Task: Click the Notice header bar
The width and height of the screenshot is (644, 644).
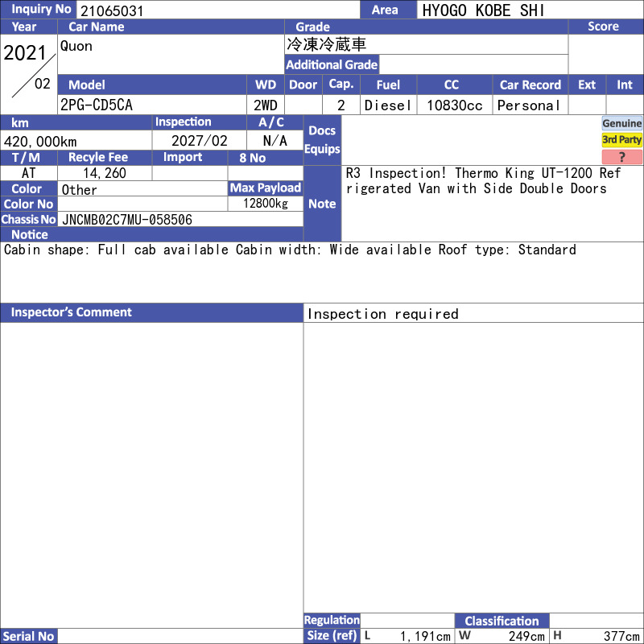Action: (151, 234)
